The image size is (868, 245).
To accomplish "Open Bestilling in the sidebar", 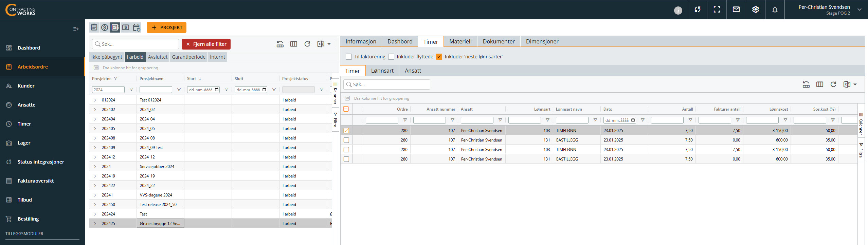I will click(x=42, y=219).
